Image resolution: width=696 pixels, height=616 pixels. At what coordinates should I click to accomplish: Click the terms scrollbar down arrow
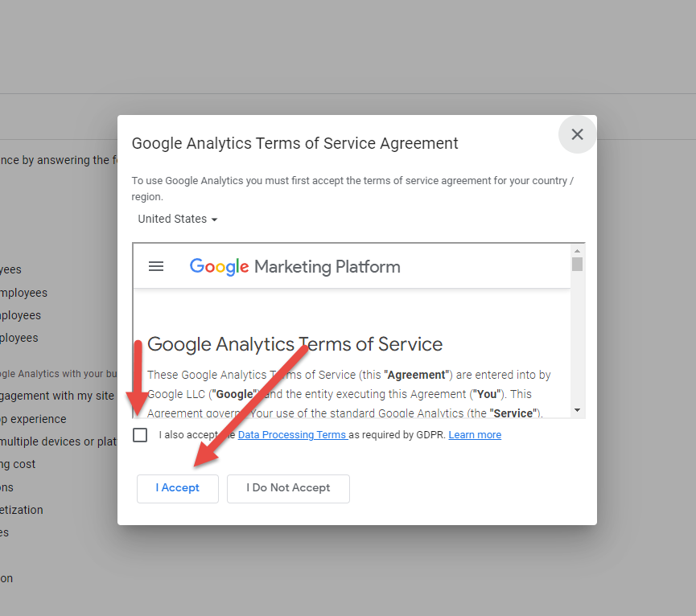click(577, 410)
